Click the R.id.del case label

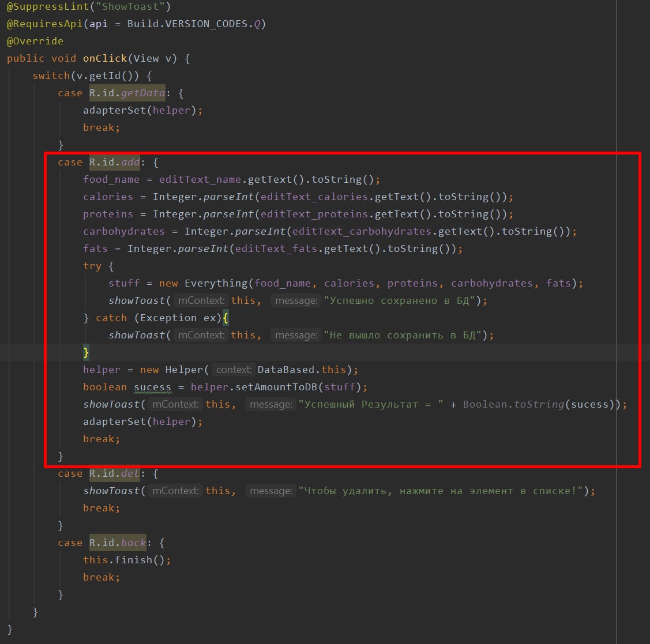115,474
